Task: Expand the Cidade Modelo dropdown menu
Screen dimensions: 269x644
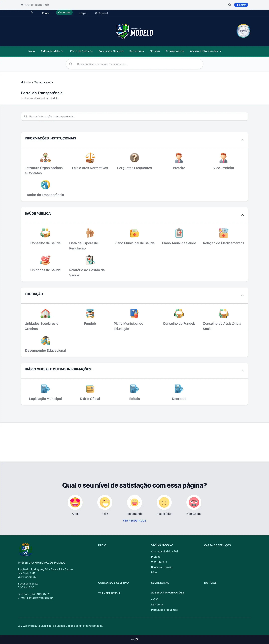Action: click(x=52, y=51)
